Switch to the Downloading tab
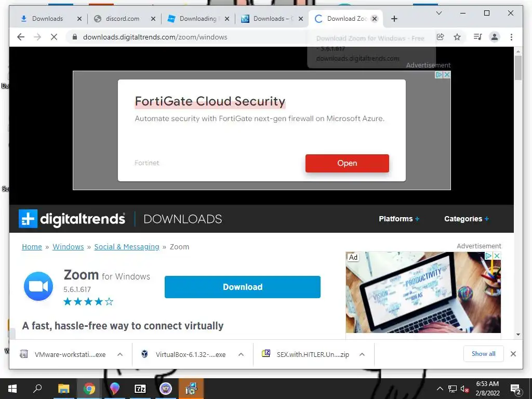 [198, 19]
